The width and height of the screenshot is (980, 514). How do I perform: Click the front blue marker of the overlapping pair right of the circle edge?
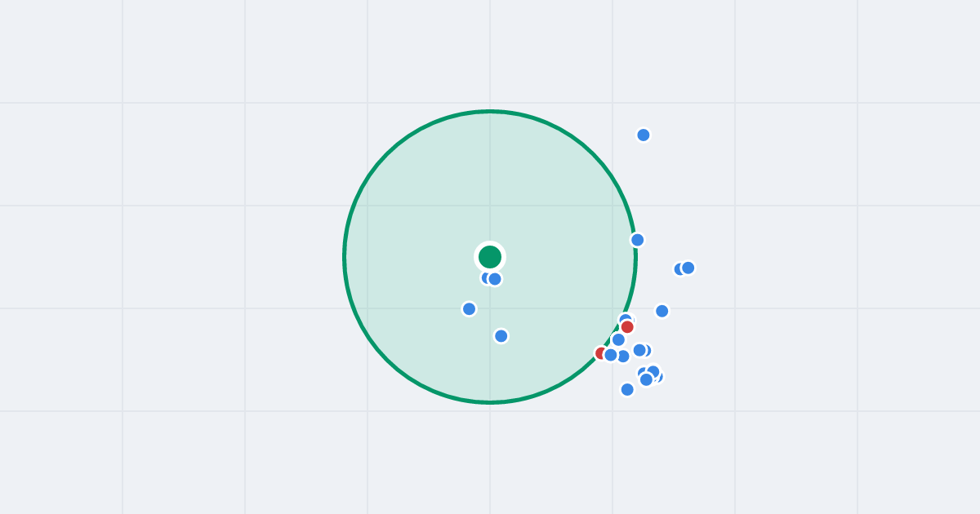(x=639, y=350)
